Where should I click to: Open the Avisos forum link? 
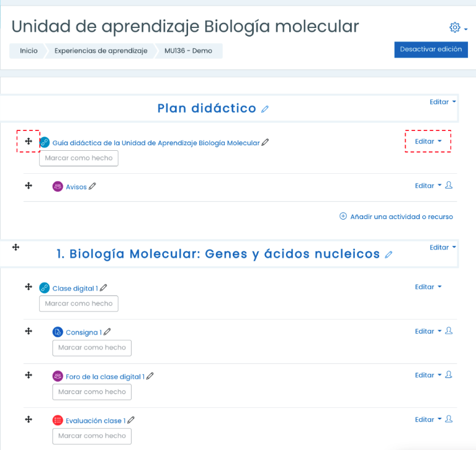(76, 187)
